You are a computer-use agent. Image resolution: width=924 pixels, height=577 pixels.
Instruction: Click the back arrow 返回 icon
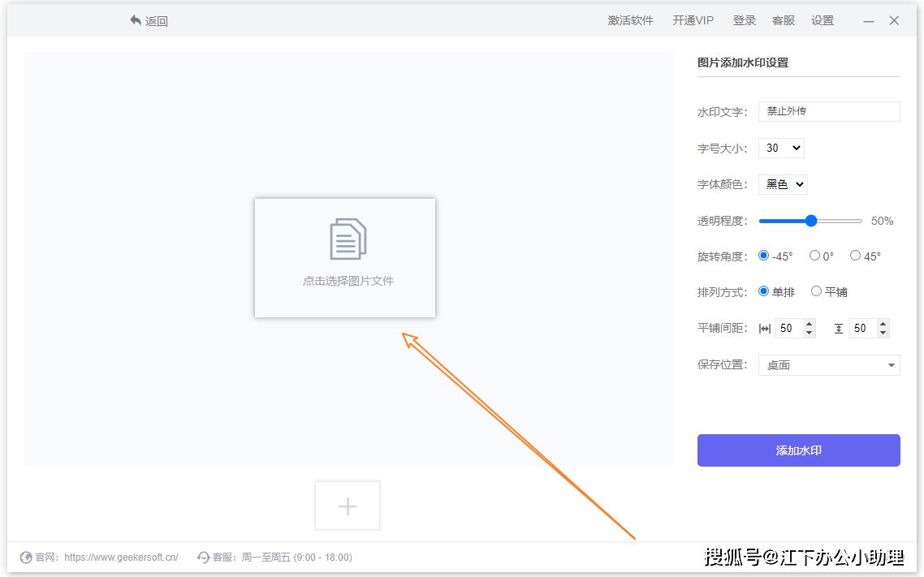click(135, 20)
